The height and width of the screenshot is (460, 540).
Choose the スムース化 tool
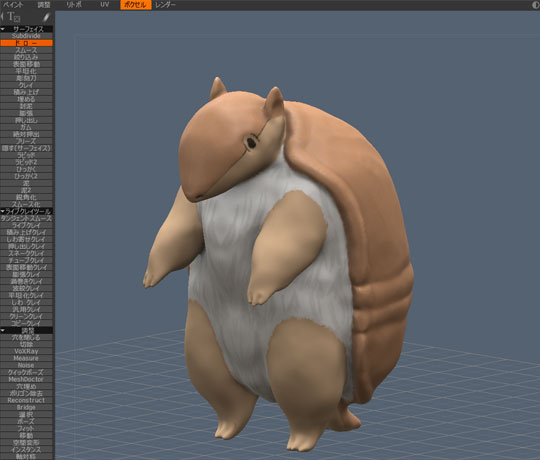point(27,204)
